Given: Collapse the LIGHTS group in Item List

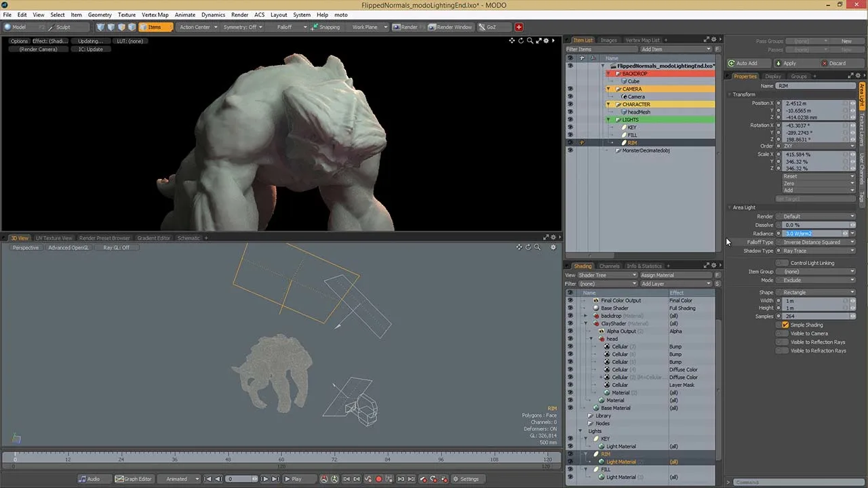Looking at the screenshot, I should point(608,120).
